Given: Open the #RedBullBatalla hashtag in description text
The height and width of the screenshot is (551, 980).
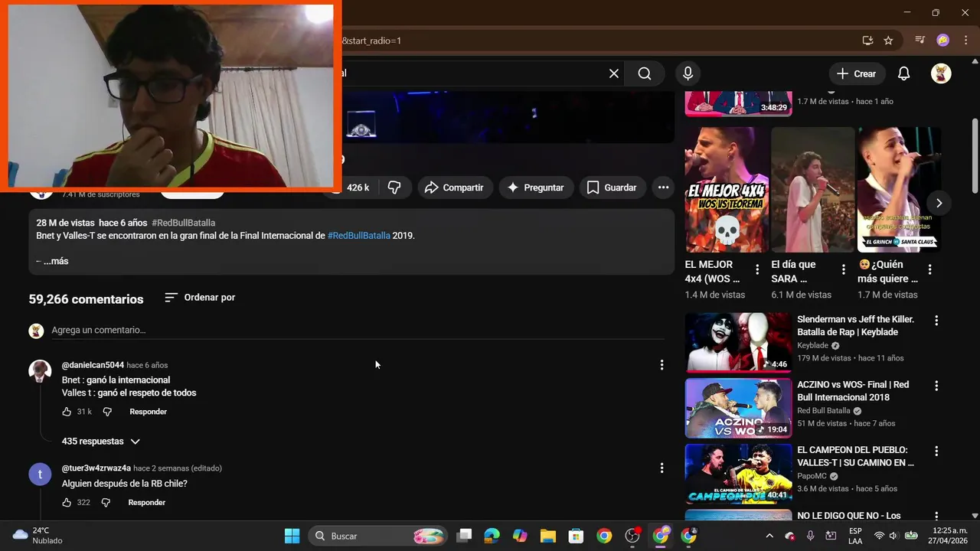Looking at the screenshot, I should [x=359, y=236].
